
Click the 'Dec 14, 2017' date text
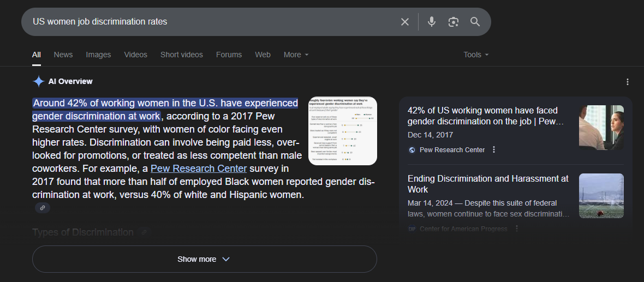click(x=431, y=135)
